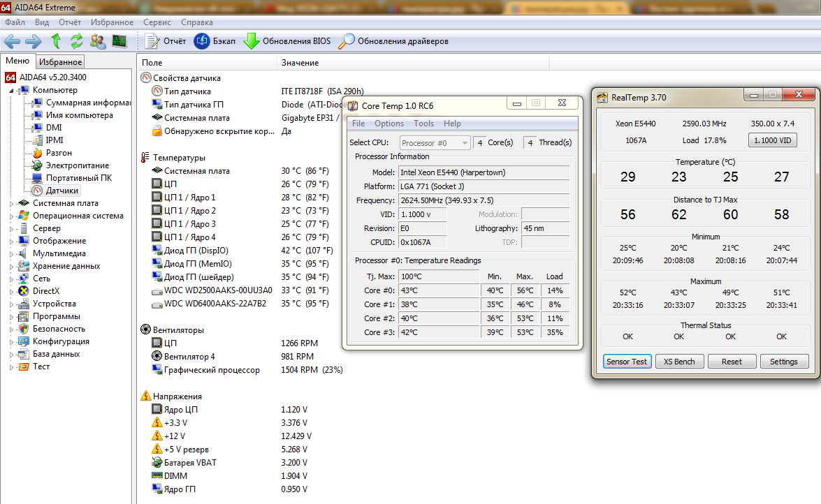Open the Отчёт report toolbar button
Screen dimensions: 821x504
pyautogui.click(x=166, y=41)
